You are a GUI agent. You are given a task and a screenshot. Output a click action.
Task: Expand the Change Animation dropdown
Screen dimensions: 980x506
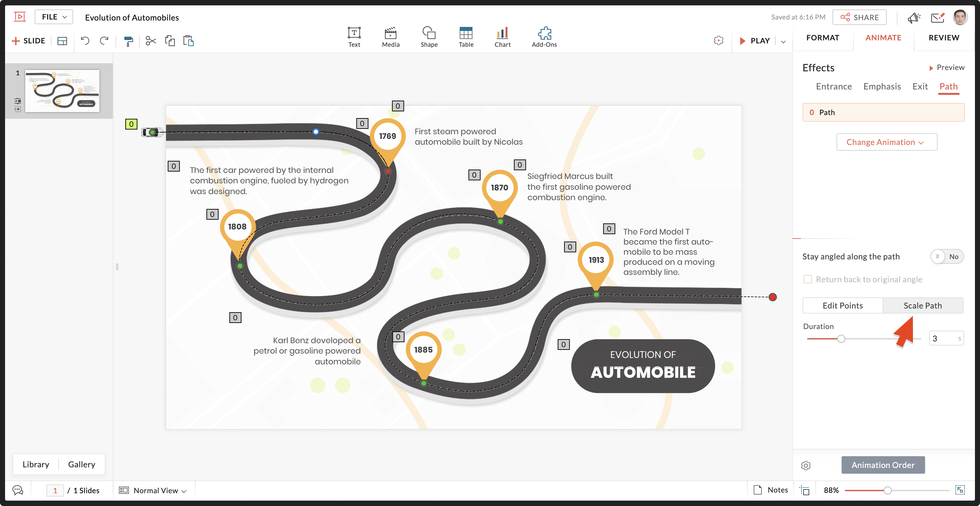click(x=886, y=142)
